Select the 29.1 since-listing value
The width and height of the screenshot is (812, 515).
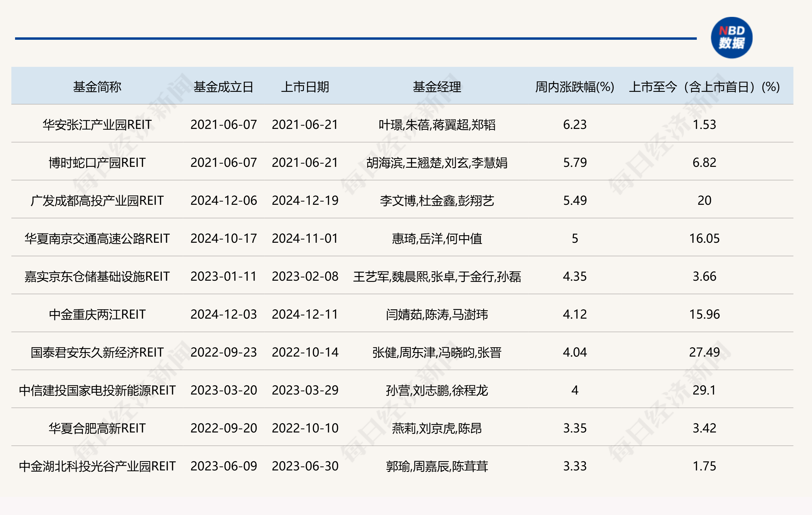705,391
